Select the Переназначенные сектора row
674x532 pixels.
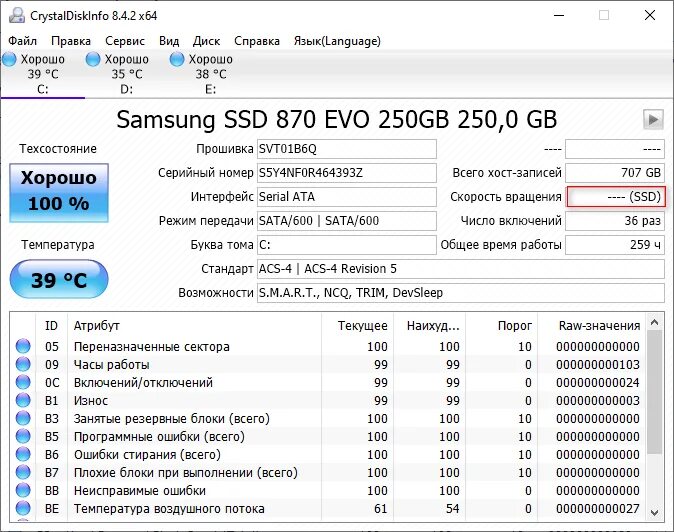pyautogui.click(x=328, y=346)
